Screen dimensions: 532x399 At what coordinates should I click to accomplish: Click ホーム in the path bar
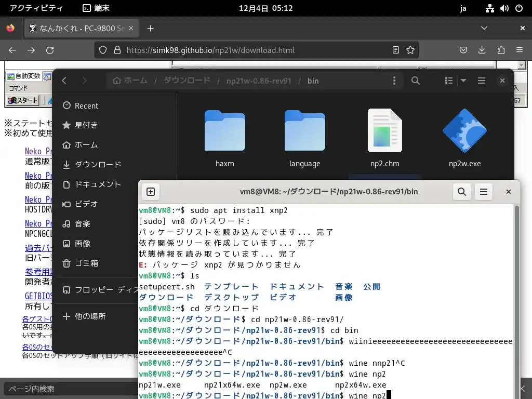coord(130,81)
